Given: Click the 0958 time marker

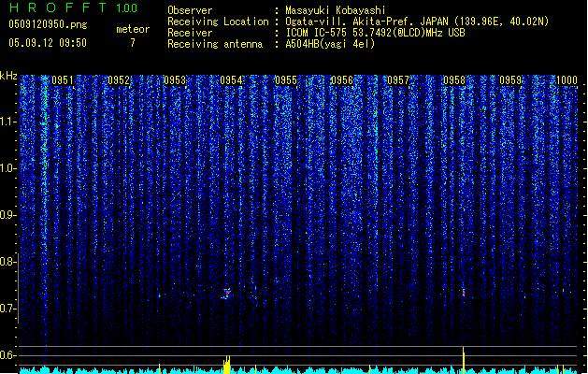Looking at the screenshot, I should (454, 80).
